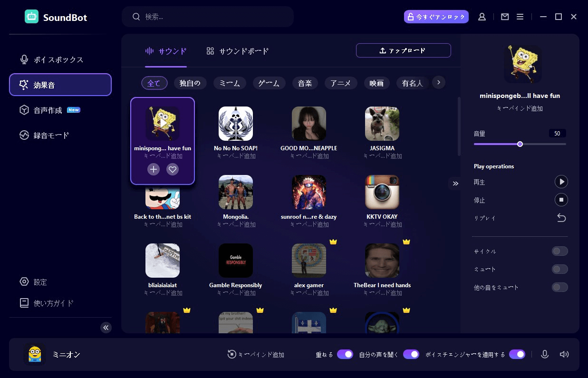Viewport: 588px width, 378px height.
Task: Click crown icon on alex gamer
Action: pyautogui.click(x=333, y=242)
